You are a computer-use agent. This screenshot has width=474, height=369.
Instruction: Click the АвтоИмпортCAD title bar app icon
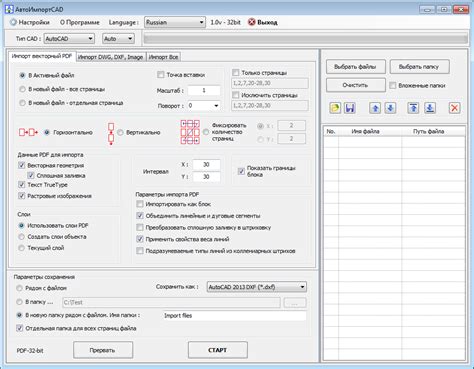(9, 9)
